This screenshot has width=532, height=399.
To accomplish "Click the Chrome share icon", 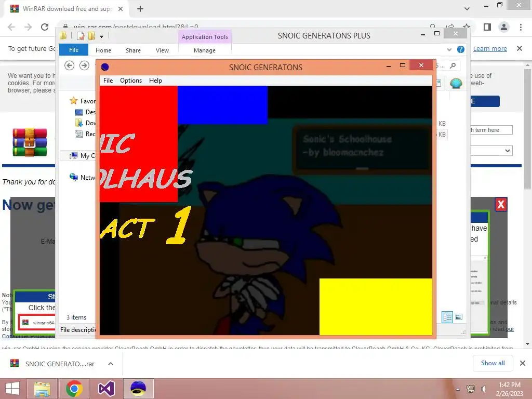I will tap(450, 26).
